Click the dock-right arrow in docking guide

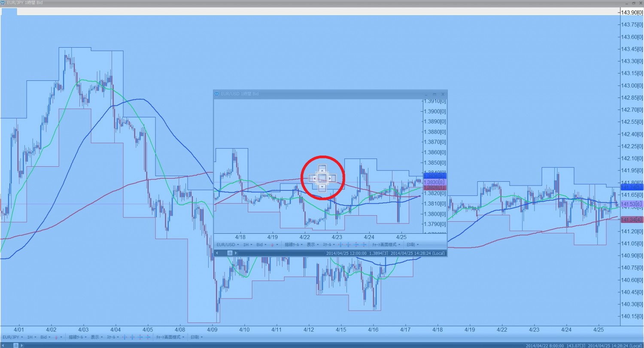[330, 178]
